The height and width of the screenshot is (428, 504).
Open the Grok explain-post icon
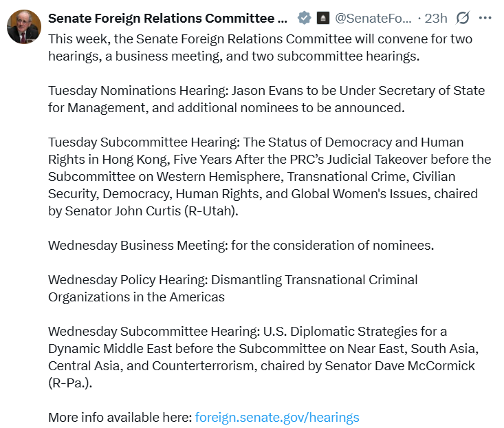pos(463,18)
